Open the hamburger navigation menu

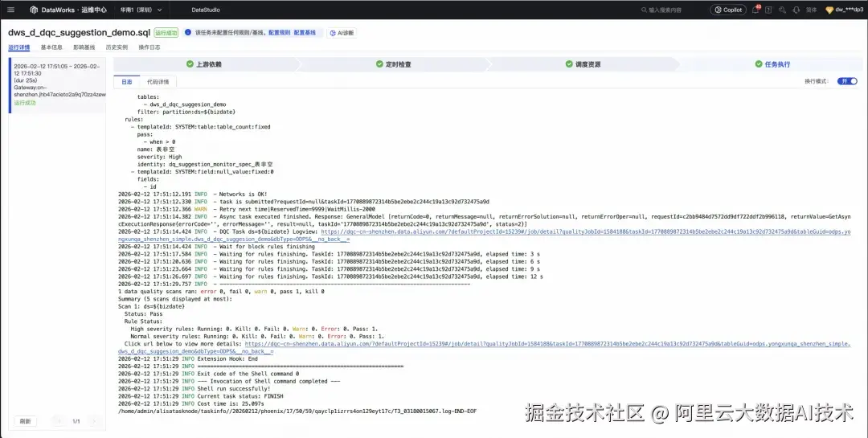10,10
